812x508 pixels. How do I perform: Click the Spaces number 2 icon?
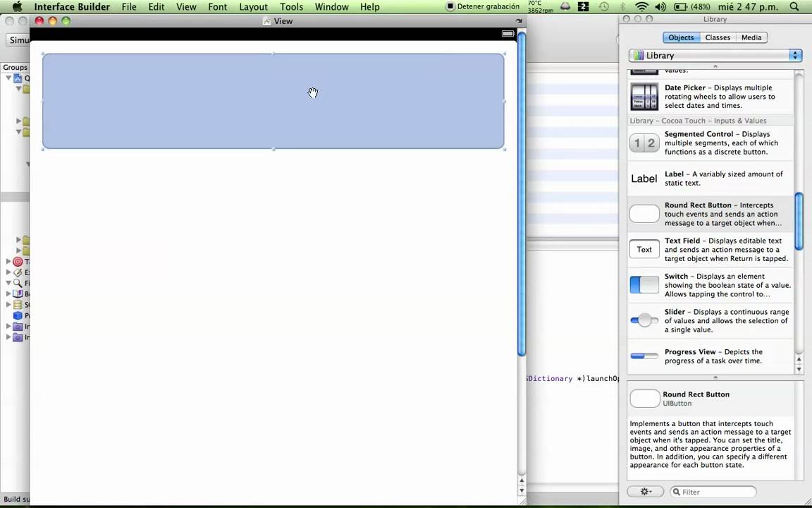[x=583, y=7]
